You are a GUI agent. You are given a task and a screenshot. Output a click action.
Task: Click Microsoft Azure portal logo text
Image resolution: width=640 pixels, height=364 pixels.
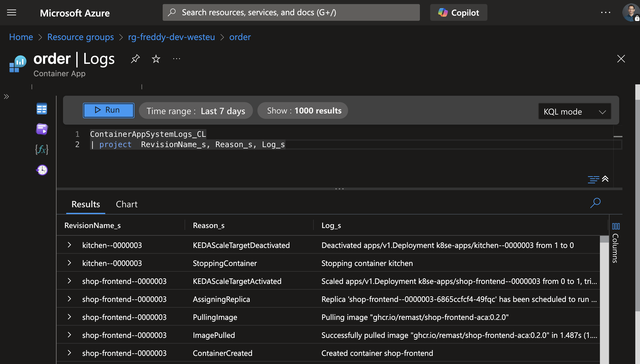pyautogui.click(x=75, y=13)
